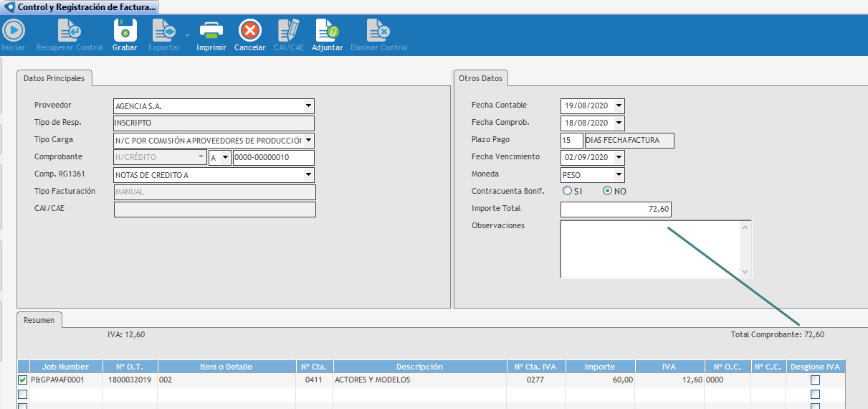Click the Recuperar Control icon
The image size is (868, 409).
pos(70,30)
